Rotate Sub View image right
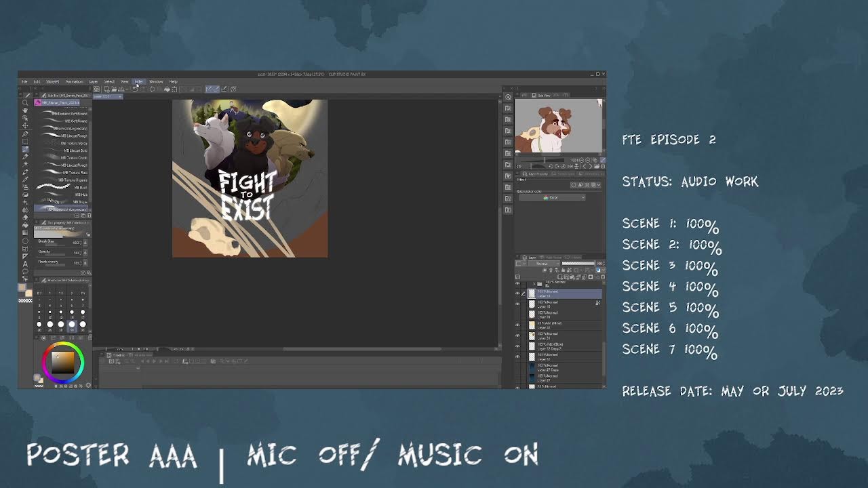The image size is (868, 488). (557, 166)
